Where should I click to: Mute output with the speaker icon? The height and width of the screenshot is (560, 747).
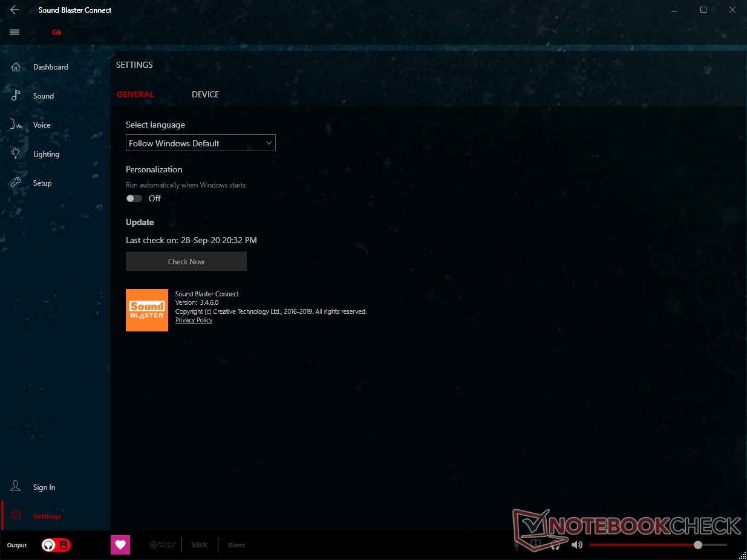coord(577,545)
